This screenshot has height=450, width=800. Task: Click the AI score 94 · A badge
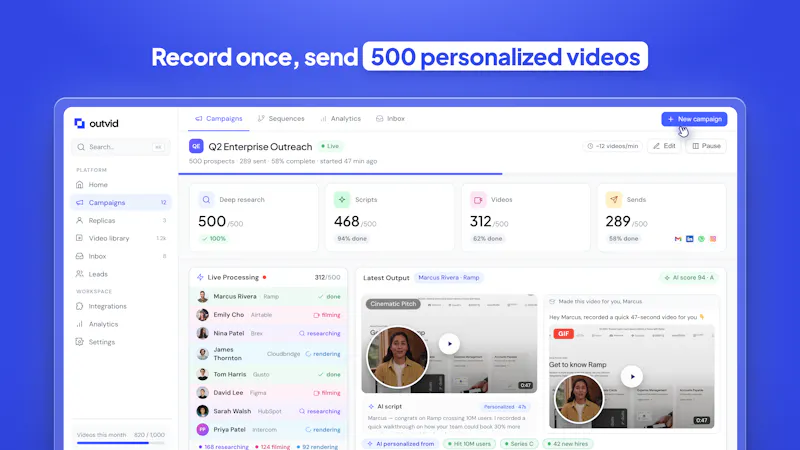689,278
